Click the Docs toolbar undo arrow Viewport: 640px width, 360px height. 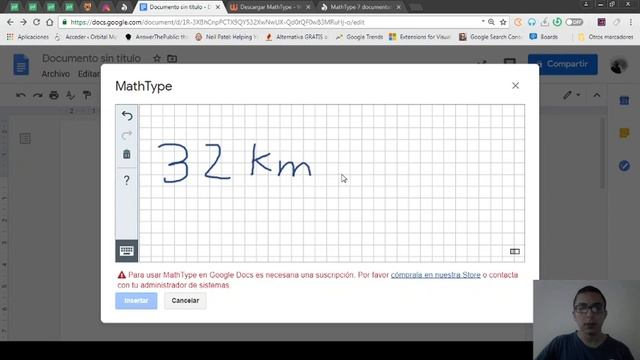point(21,95)
